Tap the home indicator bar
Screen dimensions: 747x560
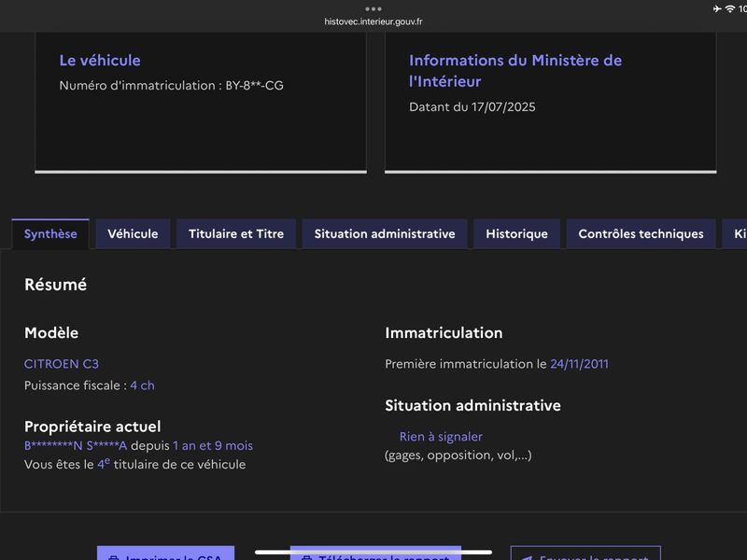point(373,553)
